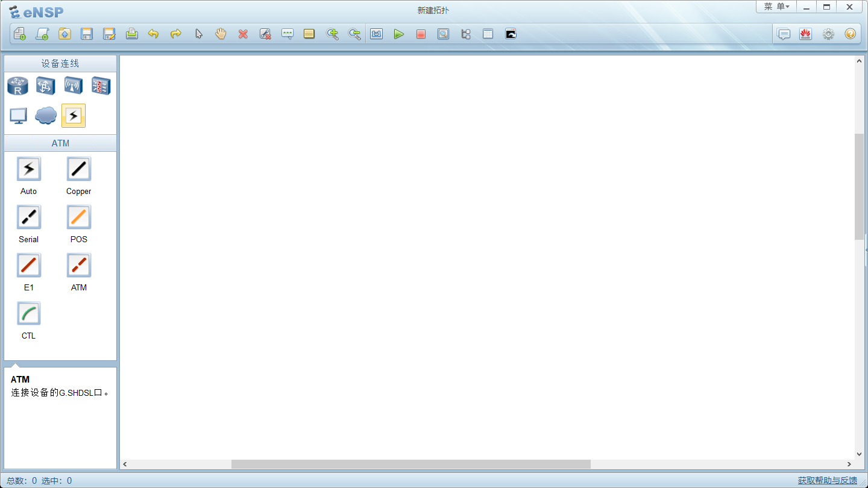Activate the hand pan tool
The width and height of the screenshot is (868, 488).
point(221,34)
